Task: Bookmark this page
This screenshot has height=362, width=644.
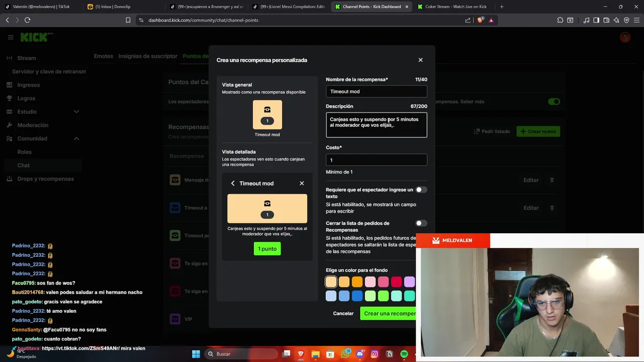Action: (x=128, y=20)
